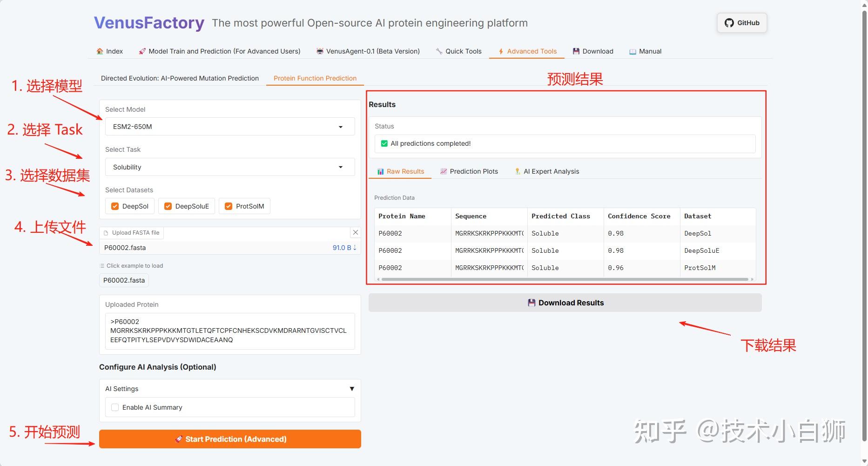Click the rocket icon for Model Train
Image resolution: width=868 pixels, height=466 pixels.
(x=142, y=51)
